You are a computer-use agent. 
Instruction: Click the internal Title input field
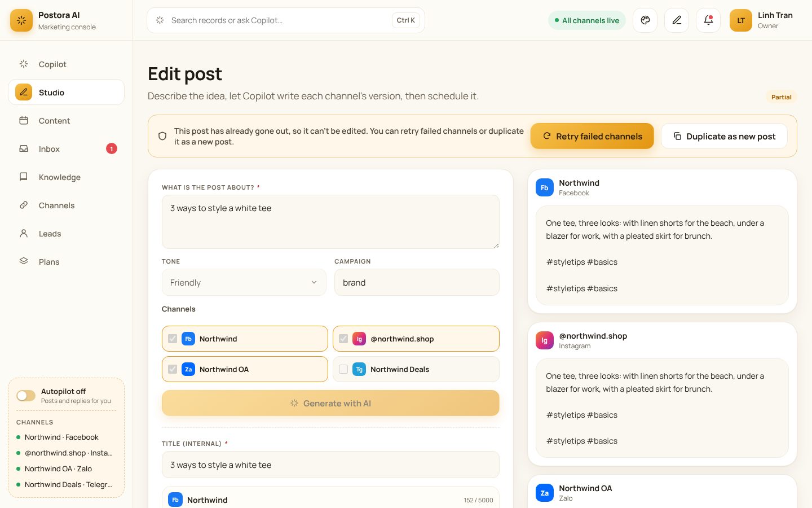pyautogui.click(x=330, y=465)
